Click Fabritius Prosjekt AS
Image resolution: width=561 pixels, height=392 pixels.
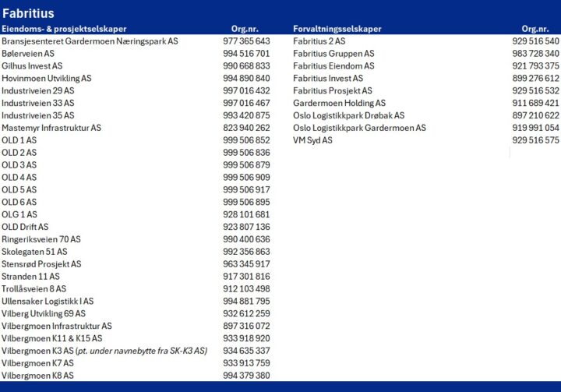click(333, 90)
